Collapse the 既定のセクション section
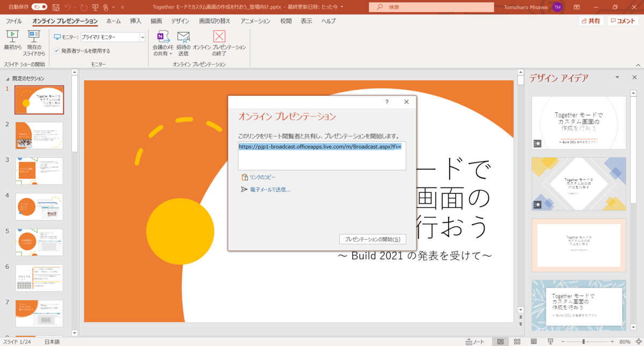The image size is (644, 346). pyautogui.click(x=7, y=78)
